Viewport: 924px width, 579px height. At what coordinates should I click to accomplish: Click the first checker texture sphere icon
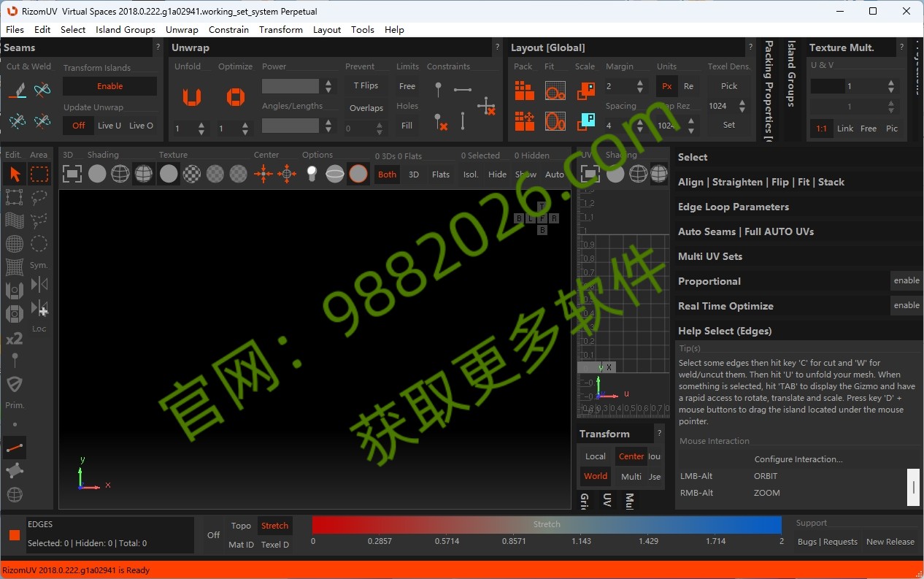tap(192, 174)
